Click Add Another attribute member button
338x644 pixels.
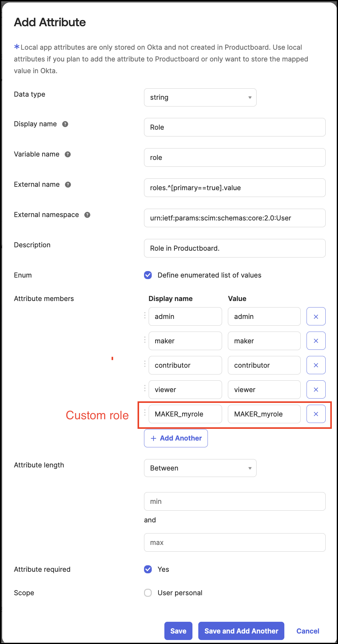(176, 438)
